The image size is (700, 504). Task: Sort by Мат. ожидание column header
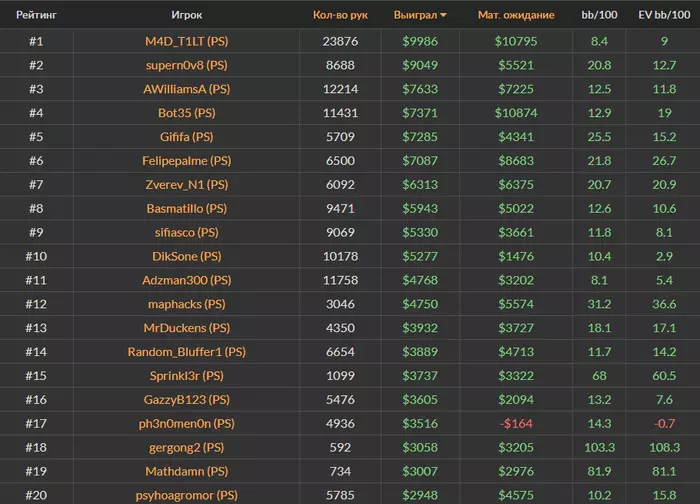[x=516, y=15]
